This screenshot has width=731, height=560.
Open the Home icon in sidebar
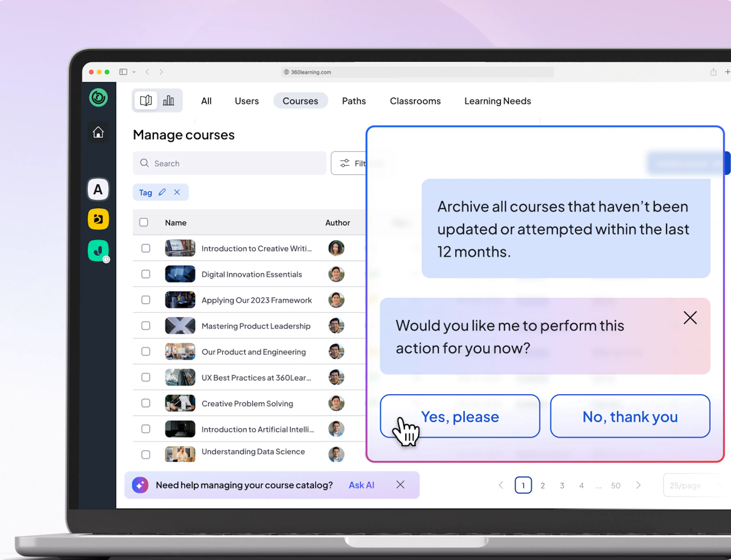(x=98, y=132)
